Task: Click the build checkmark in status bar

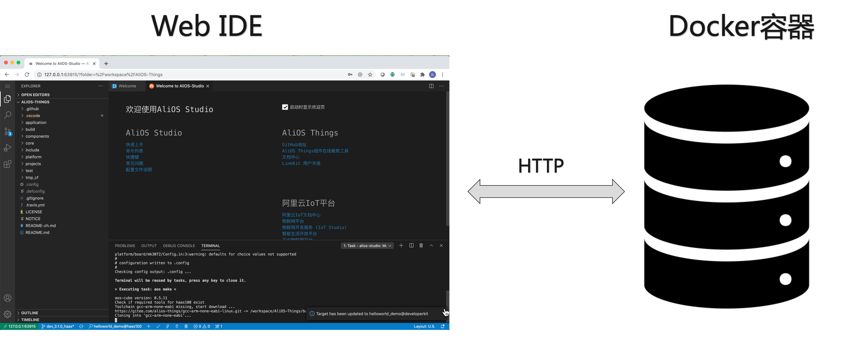Action: [158, 327]
